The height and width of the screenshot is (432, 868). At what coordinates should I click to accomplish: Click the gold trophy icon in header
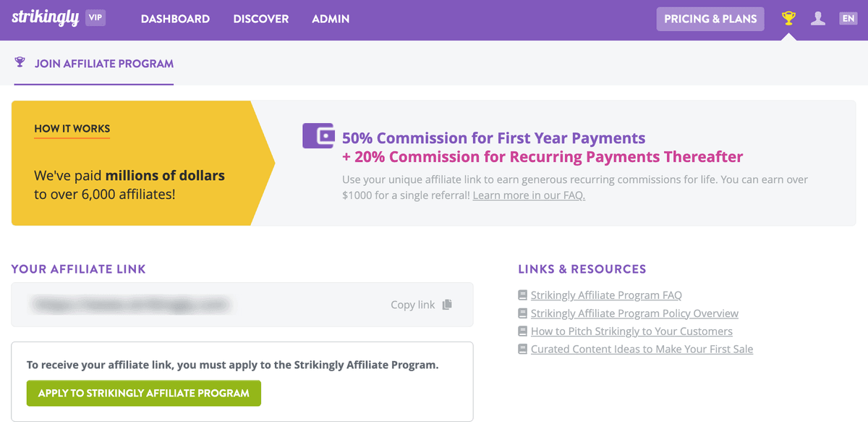788,19
